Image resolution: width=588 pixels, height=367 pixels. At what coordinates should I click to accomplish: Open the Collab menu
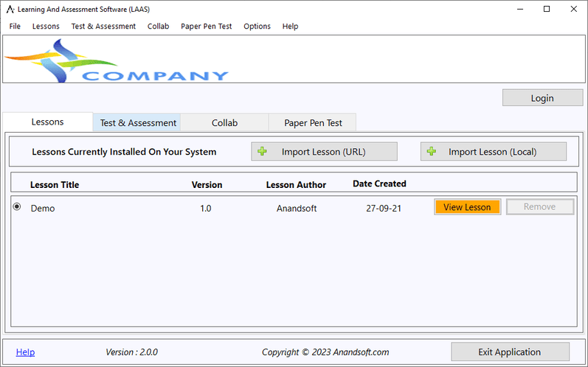[158, 26]
